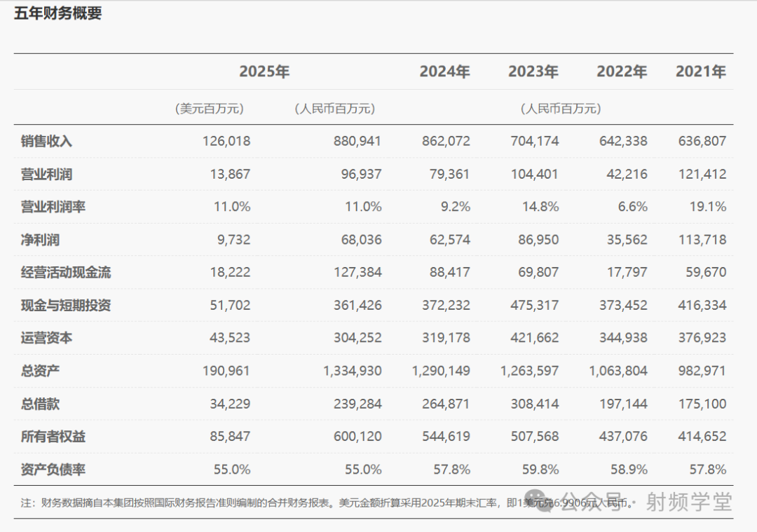Select the 2021 margin value 19.1%
This screenshot has height=532, width=757.
708,207
